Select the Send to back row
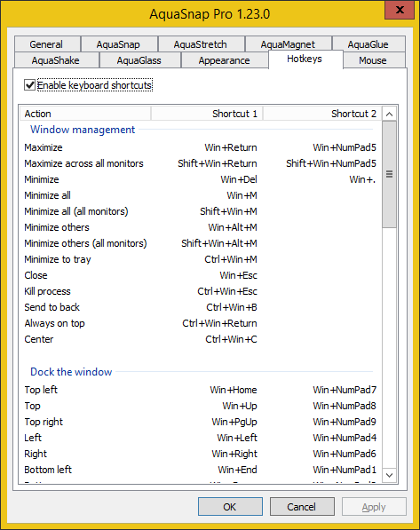Image resolution: width=420 pixels, height=530 pixels. click(201, 307)
